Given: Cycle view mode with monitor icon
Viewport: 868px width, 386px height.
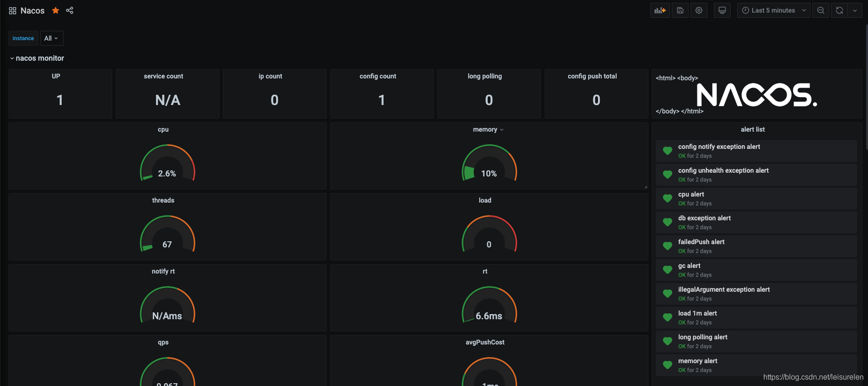Looking at the screenshot, I should [722, 10].
